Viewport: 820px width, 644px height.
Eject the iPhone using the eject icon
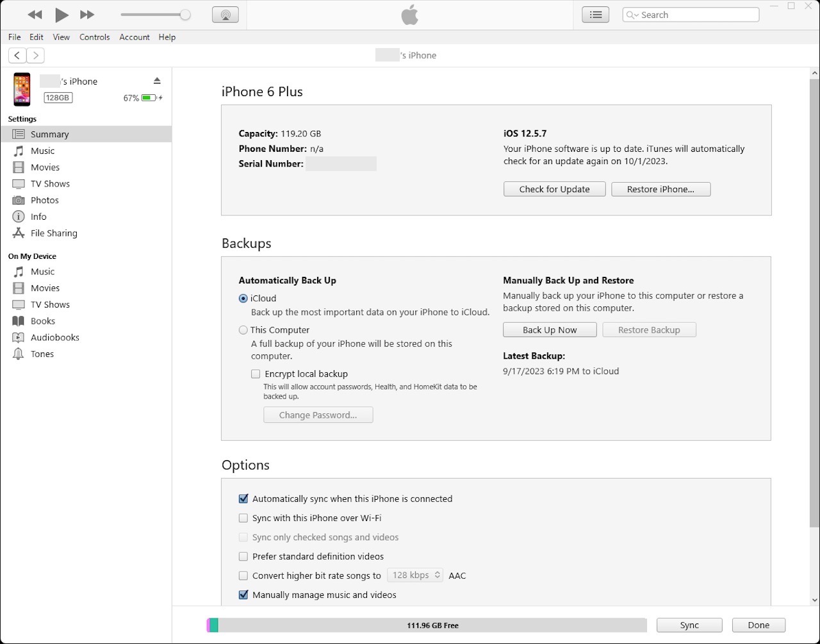(x=157, y=81)
